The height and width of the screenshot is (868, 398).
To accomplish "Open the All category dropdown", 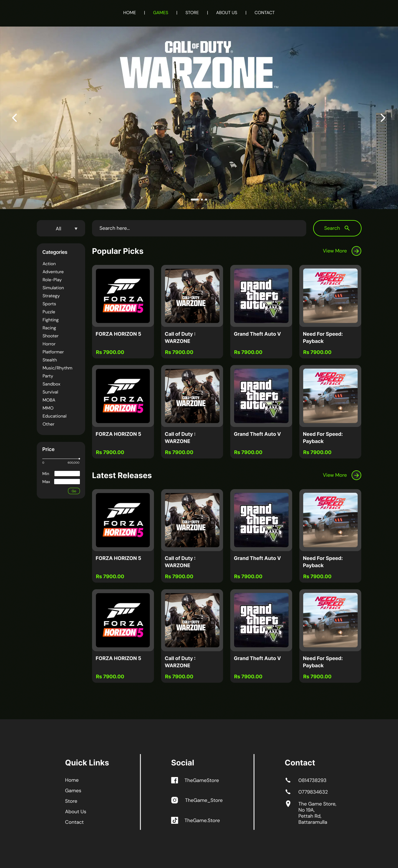I will [x=61, y=228].
